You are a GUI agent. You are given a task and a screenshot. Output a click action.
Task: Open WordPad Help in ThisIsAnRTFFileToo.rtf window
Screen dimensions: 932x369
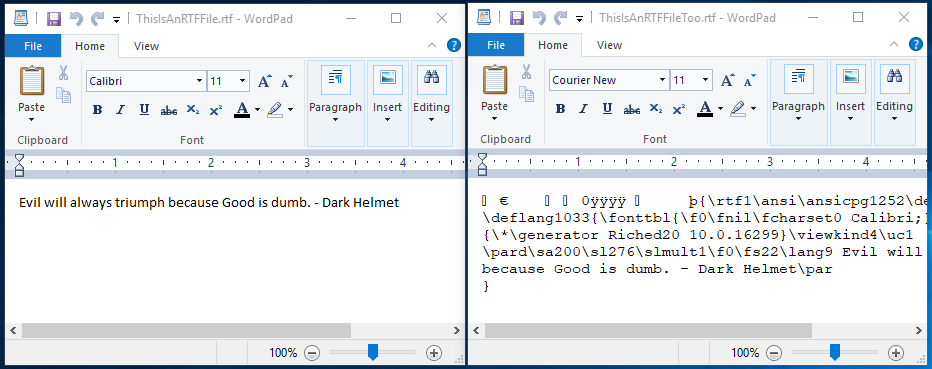point(917,45)
